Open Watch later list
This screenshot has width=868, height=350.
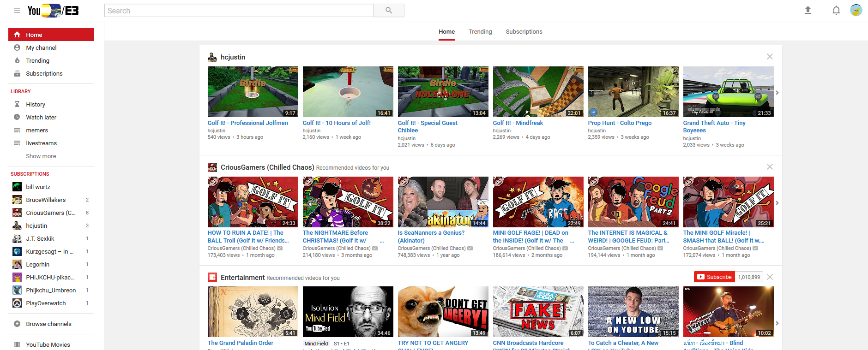[51, 117]
